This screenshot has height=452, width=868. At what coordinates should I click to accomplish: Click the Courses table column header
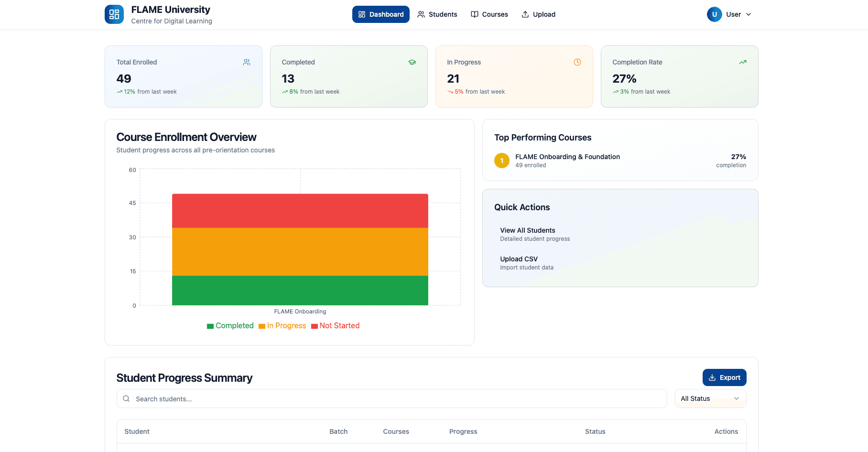pyautogui.click(x=396, y=431)
